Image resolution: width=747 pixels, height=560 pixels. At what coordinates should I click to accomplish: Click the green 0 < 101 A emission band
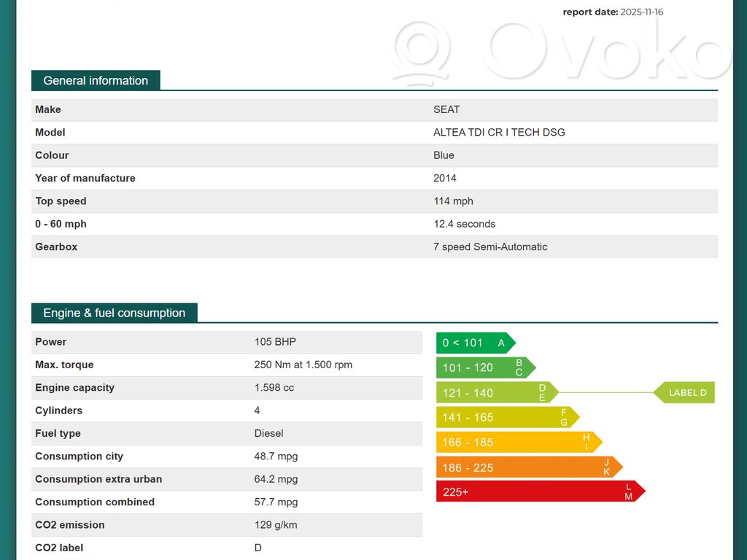(x=476, y=343)
